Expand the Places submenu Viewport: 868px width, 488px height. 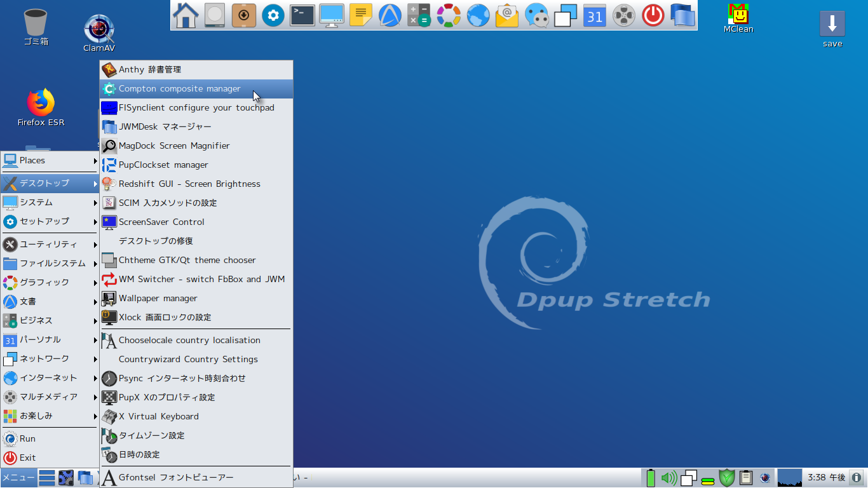click(x=50, y=160)
